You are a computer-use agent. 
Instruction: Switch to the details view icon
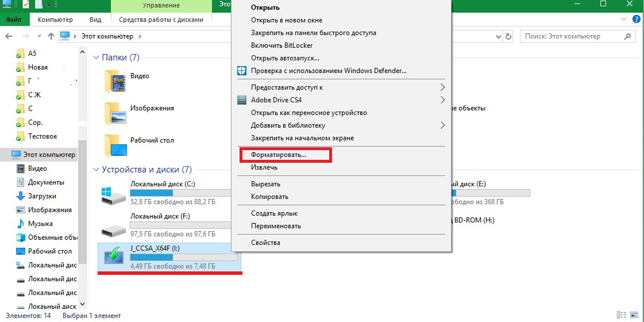click(x=621, y=315)
